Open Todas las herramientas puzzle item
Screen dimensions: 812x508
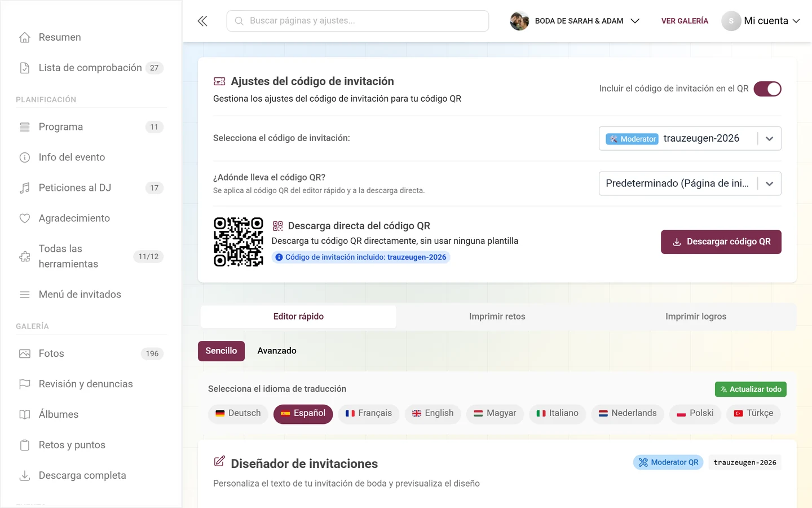91,256
